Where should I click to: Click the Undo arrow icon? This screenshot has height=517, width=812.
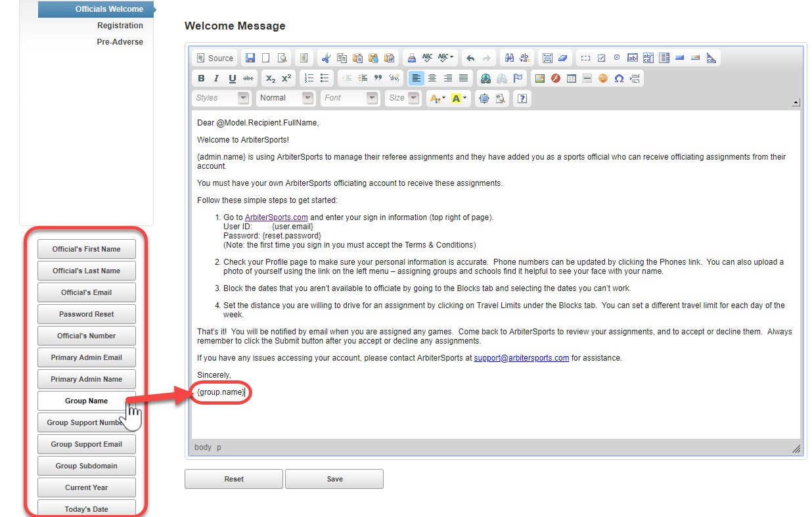[470, 58]
